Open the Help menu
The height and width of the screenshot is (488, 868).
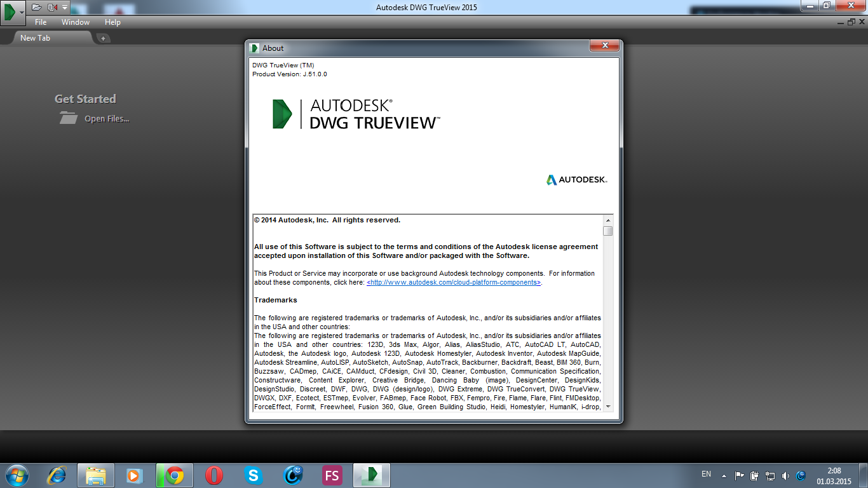[x=112, y=22]
